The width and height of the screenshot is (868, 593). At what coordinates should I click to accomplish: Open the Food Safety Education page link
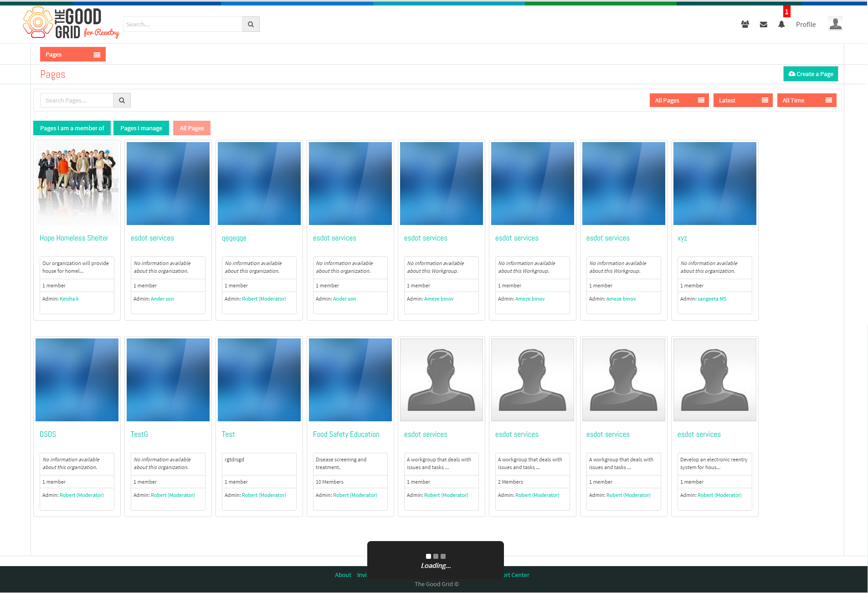pos(346,435)
